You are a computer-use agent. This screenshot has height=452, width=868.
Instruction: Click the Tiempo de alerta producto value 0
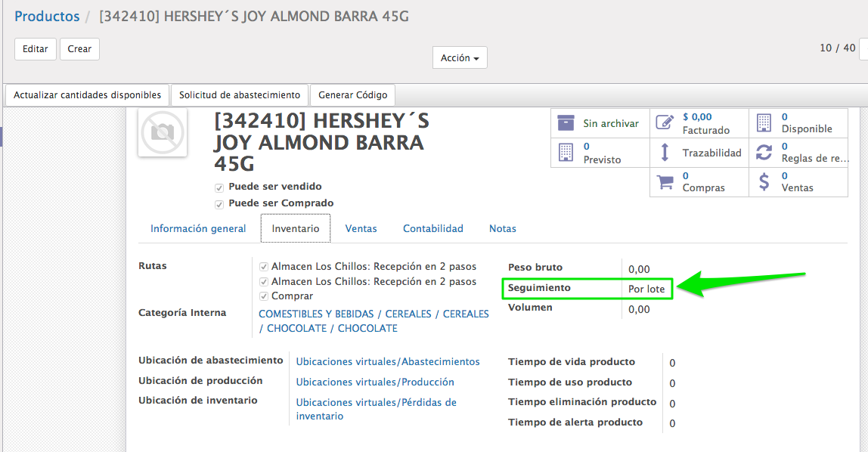[672, 423]
